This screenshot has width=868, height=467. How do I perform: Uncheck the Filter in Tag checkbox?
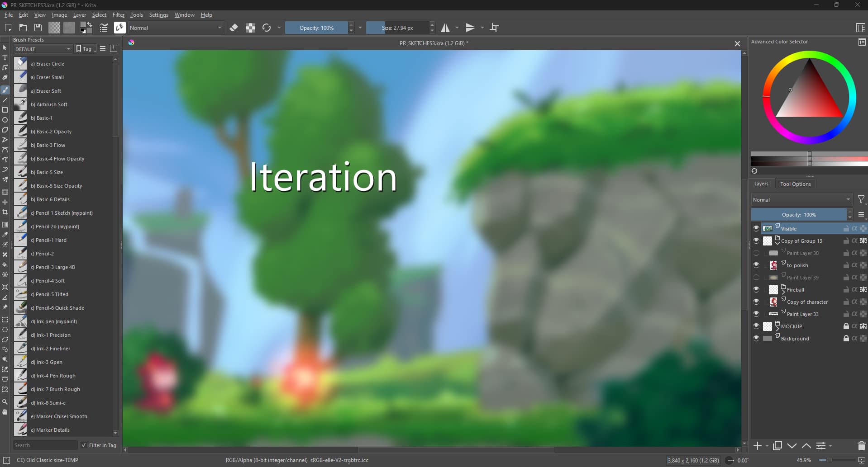click(x=84, y=445)
